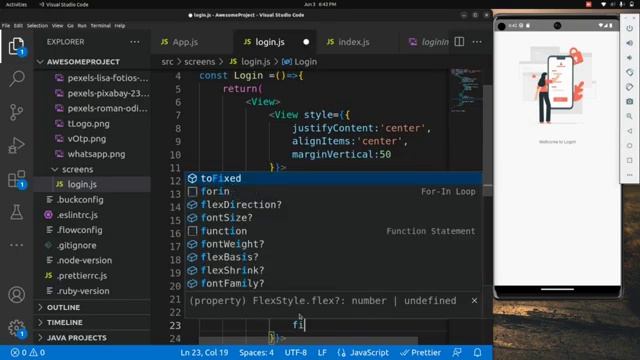
Task: Choose the toFixed suggestion
Action: pos(333,178)
